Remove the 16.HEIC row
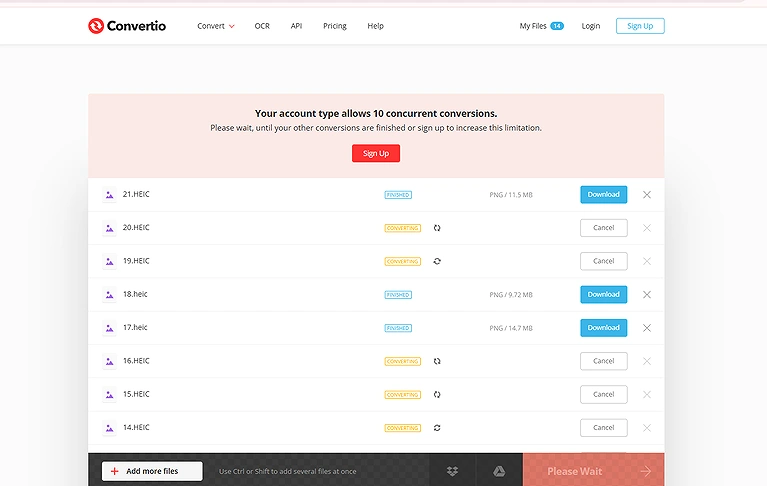The height and width of the screenshot is (486, 767). pos(647,361)
